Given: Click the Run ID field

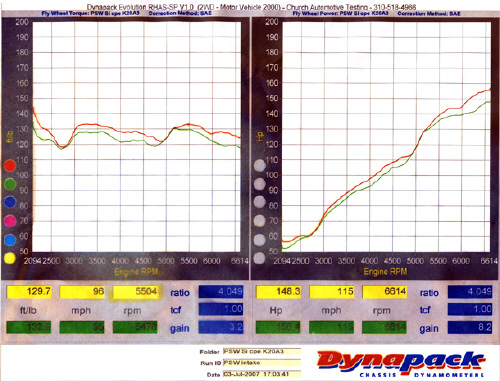Looking at the screenshot, I should coord(262,363).
